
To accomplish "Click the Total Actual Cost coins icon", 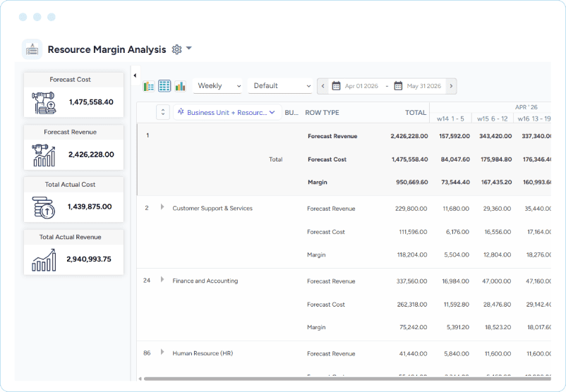I will [x=44, y=208].
